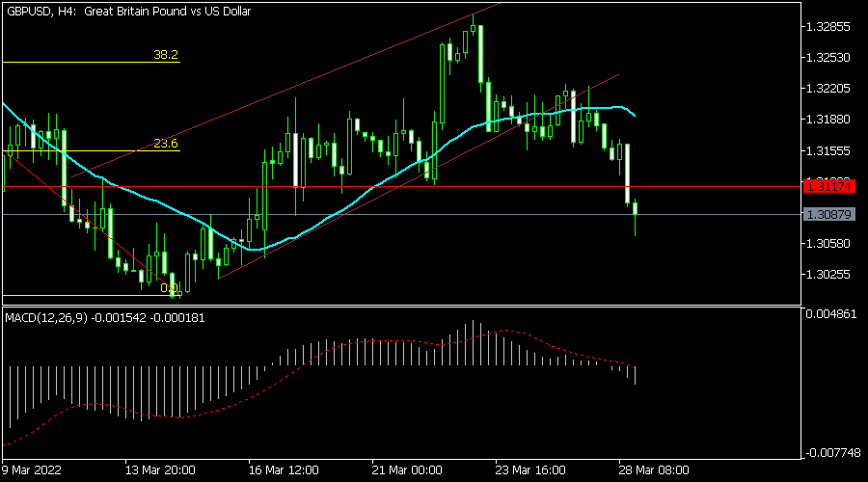Click the 1.32855 price scale value
868x482 pixels.
pos(827,27)
